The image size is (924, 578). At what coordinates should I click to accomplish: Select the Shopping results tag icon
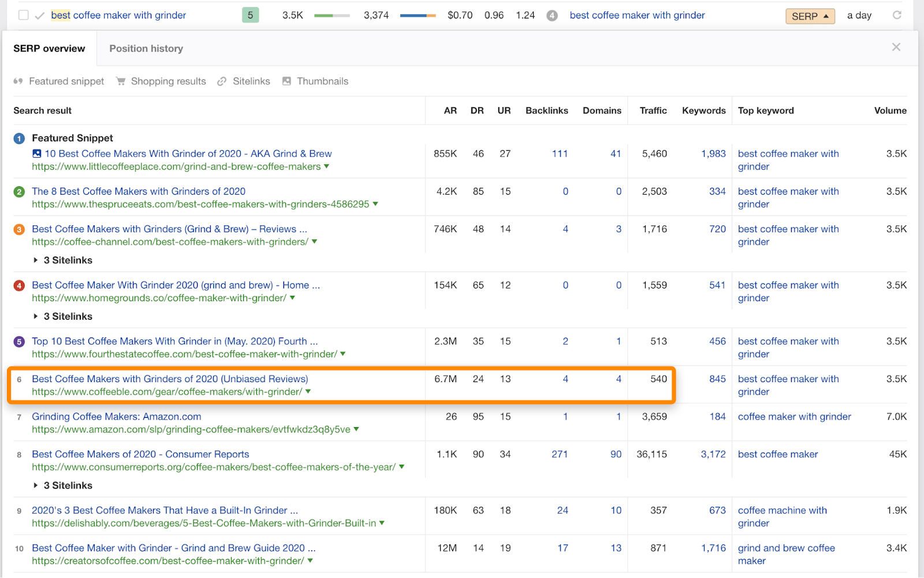pos(121,81)
